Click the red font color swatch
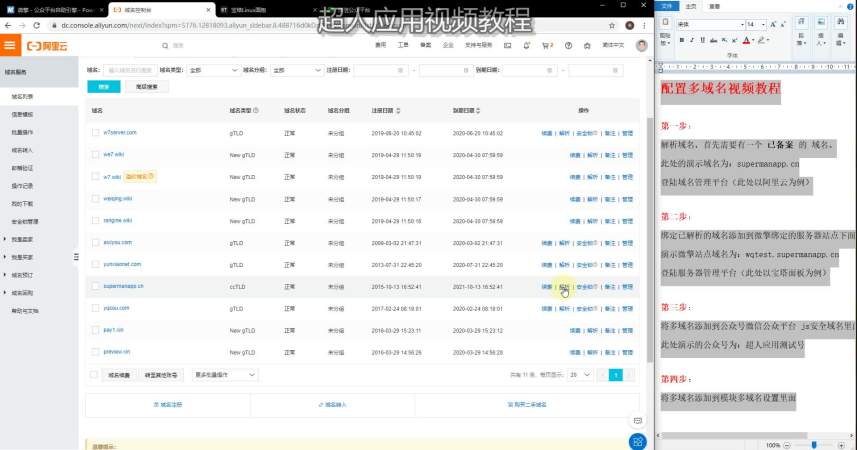The height and width of the screenshot is (450, 857). point(746,40)
